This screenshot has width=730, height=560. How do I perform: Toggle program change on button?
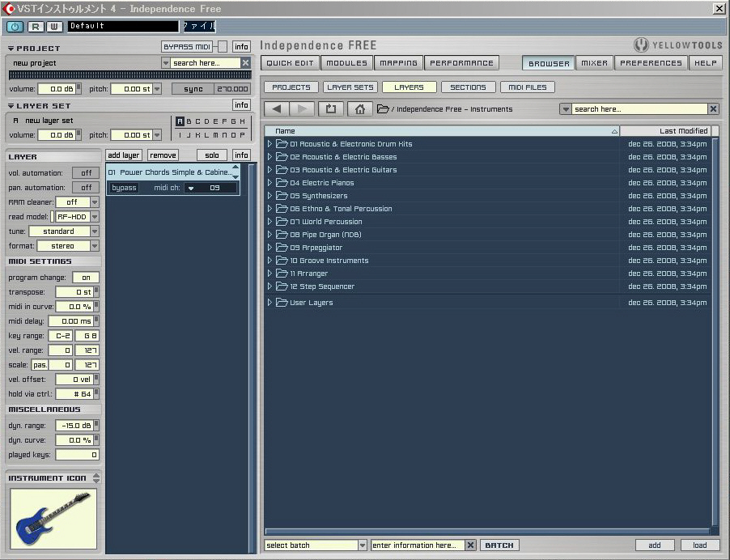[86, 278]
